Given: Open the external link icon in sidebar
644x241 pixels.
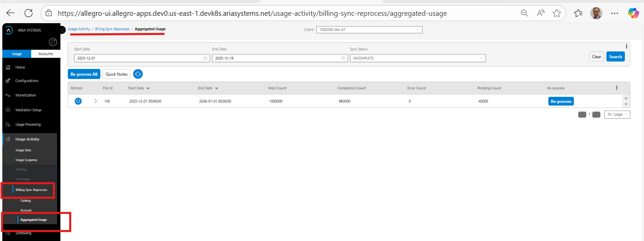Looking at the screenshot, I should 53,42.
